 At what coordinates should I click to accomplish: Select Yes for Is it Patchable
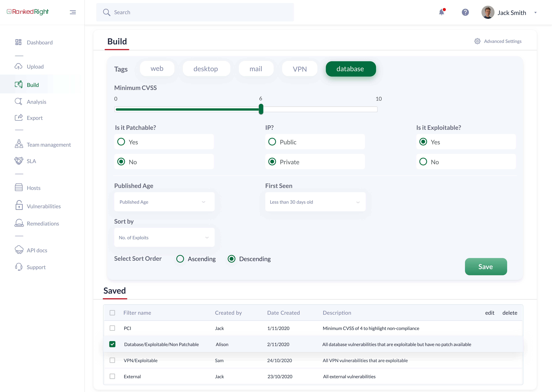121,142
